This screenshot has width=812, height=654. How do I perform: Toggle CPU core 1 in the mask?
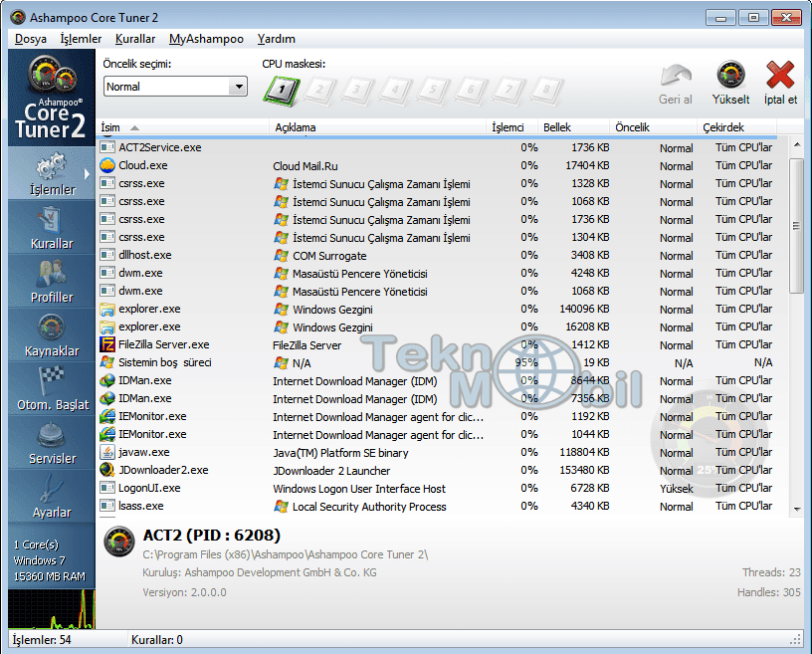(282, 91)
